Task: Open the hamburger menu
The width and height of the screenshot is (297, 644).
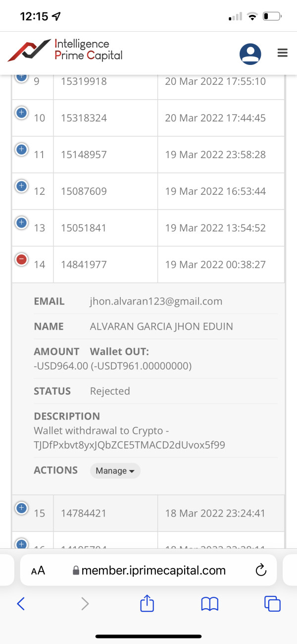Action: tap(283, 53)
